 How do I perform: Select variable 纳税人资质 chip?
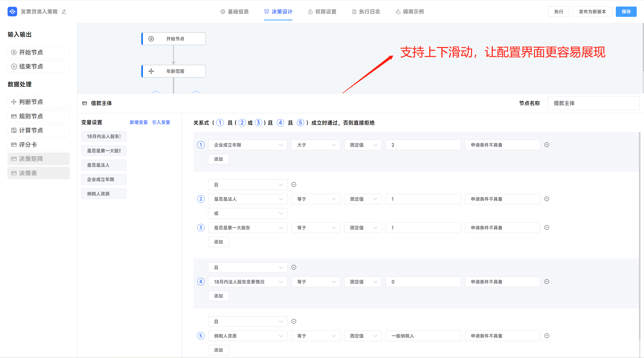pyautogui.click(x=104, y=194)
